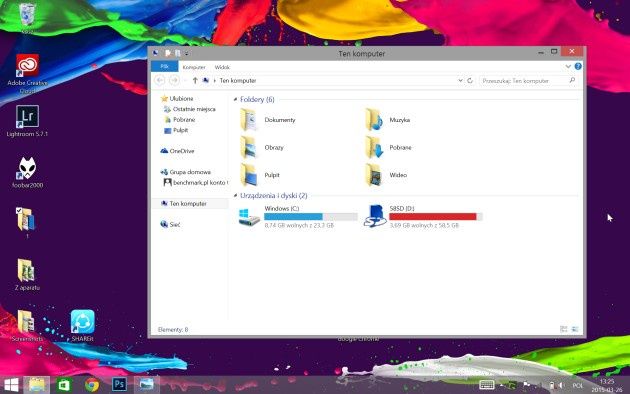Select Grupa domowa in navigation pane

(186, 172)
